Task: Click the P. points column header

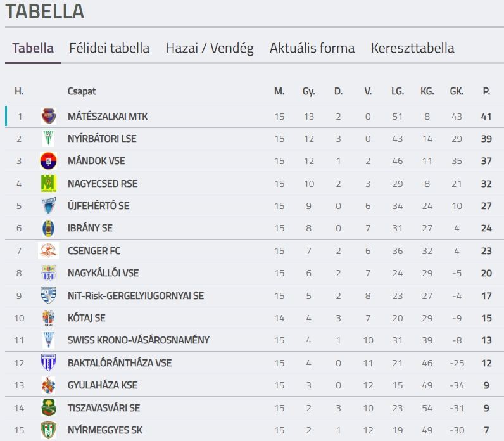Action: 486,91
